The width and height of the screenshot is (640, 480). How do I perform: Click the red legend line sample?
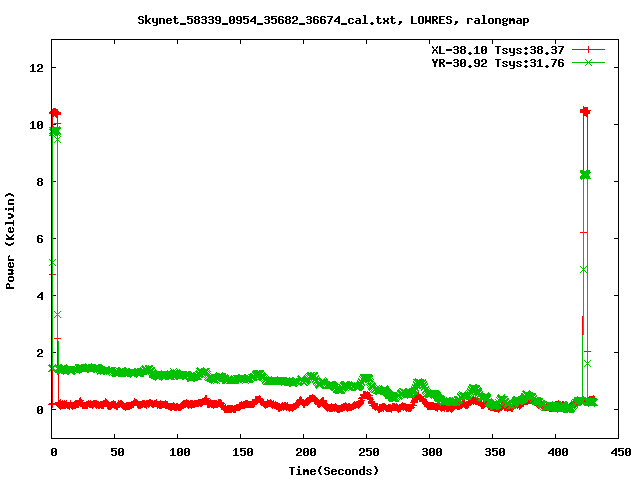click(x=588, y=50)
